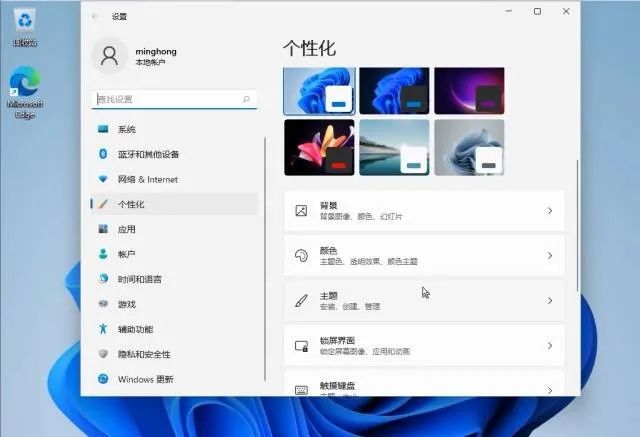This screenshot has height=437, width=640.
Task: Open 主题 theme settings
Action: point(424,301)
